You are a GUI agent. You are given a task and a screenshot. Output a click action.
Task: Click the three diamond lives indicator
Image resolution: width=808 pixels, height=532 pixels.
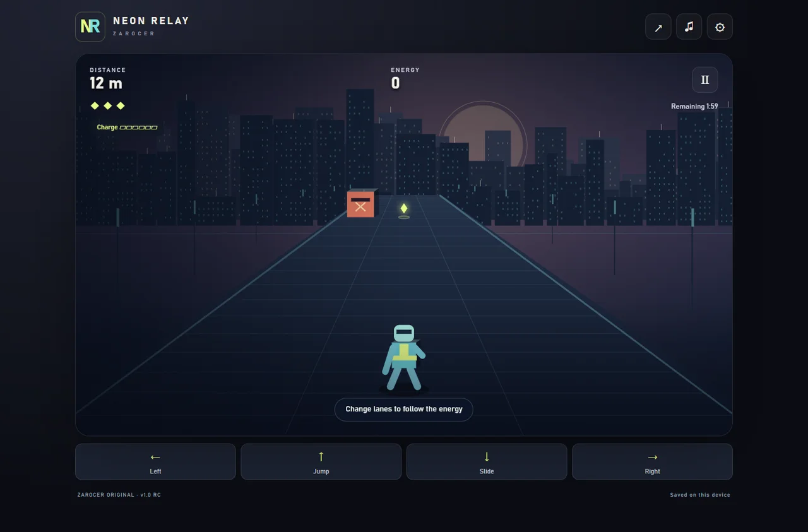(x=108, y=105)
